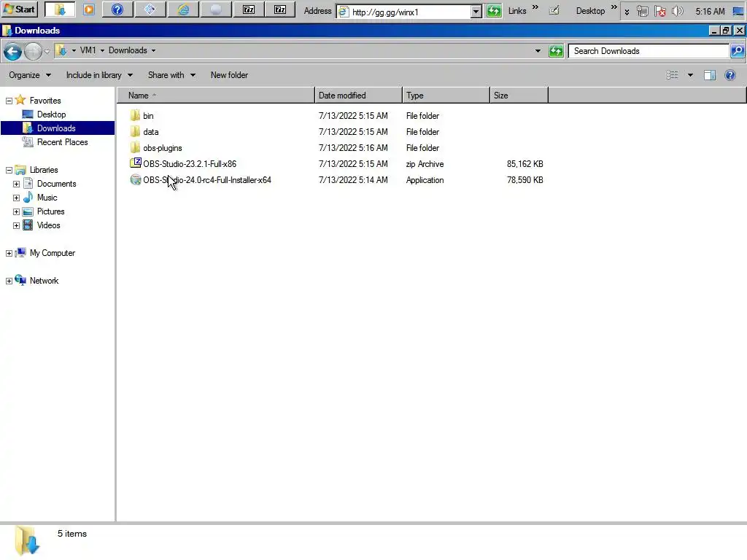Image resolution: width=747 pixels, height=560 pixels.
Task: Open the Organize menu
Action: (29, 75)
